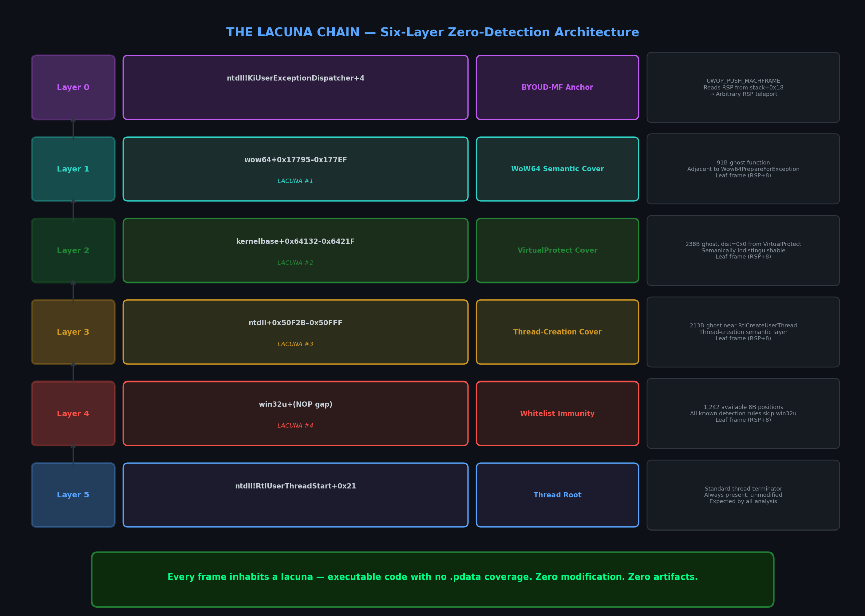Image resolution: width=865 pixels, height=616 pixels.
Task: Click 'kernelbase+0x64132–0x6421F' address text
Action: point(295,242)
